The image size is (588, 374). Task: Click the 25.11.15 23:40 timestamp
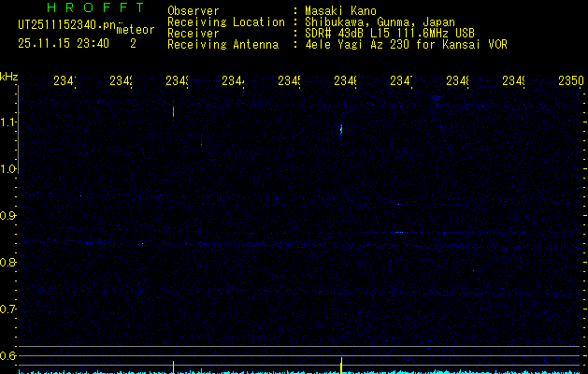click(x=65, y=43)
